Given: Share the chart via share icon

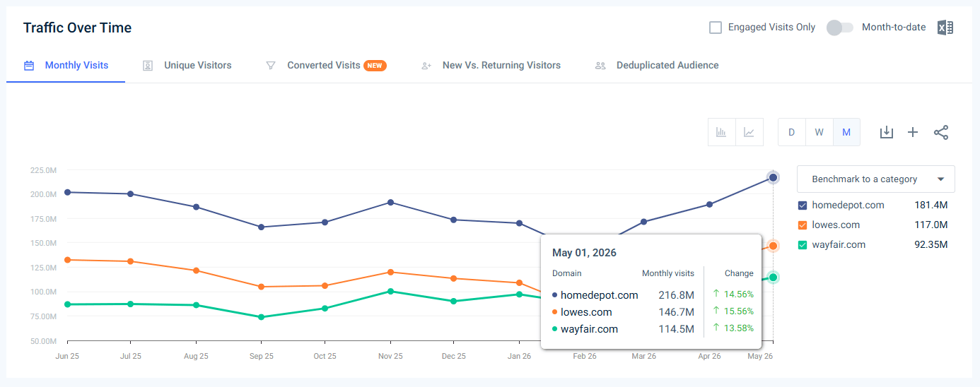Looking at the screenshot, I should pyautogui.click(x=941, y=132).
